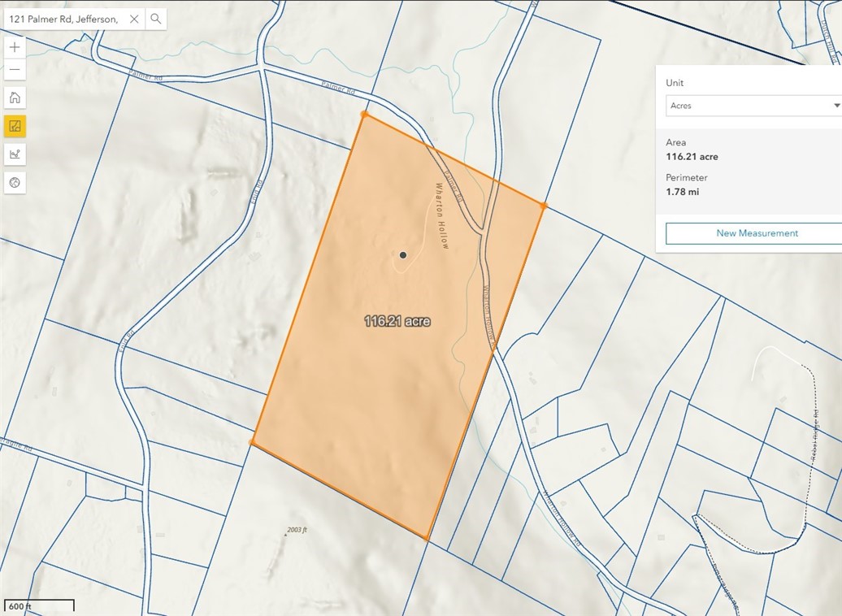This screenshot has height=616, width=842.
Task: Click the 2003 ft elevation spot label
Action: 296,530
